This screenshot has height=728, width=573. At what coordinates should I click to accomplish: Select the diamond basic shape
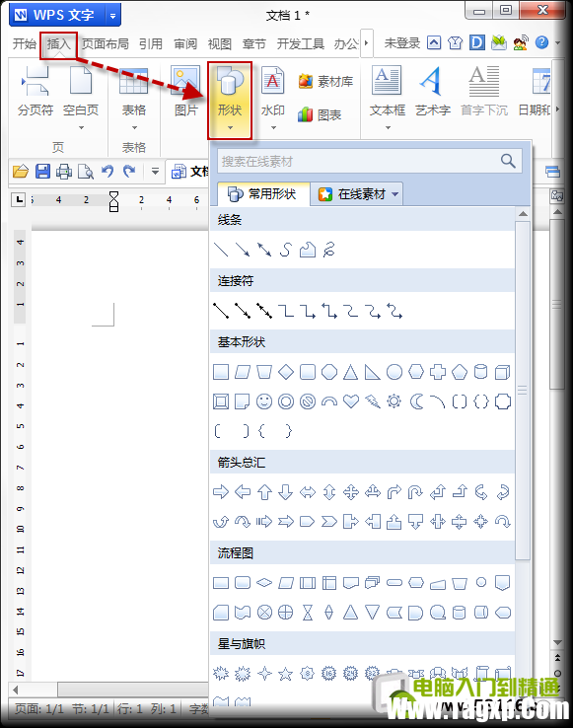(x=286, y=372)
